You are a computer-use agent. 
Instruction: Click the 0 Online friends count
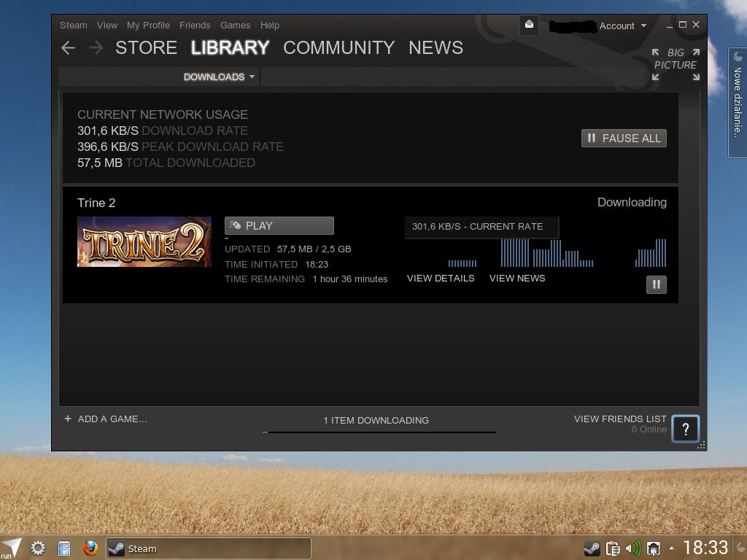point(649,429)
